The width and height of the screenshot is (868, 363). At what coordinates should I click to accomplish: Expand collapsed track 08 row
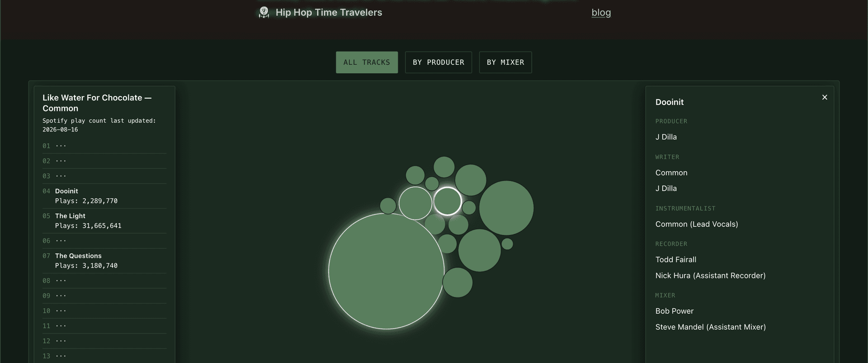(104, 281)
